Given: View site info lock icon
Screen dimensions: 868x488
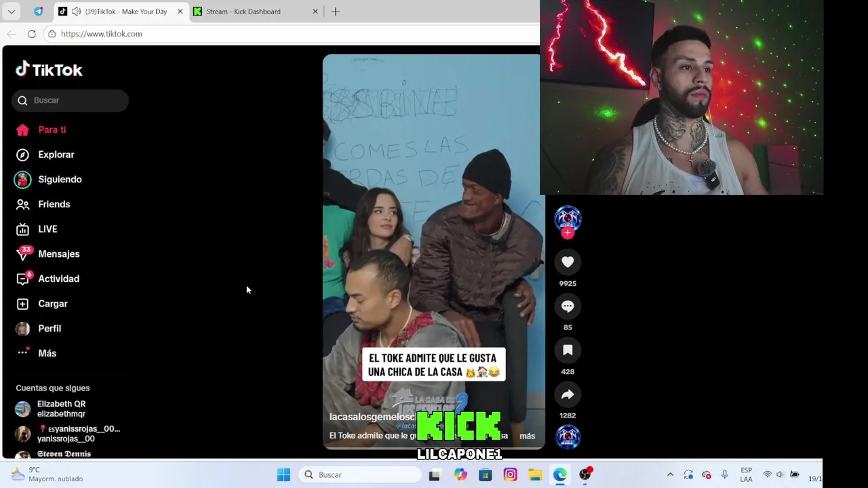Looking at the screenshot, I should (52, 34).
